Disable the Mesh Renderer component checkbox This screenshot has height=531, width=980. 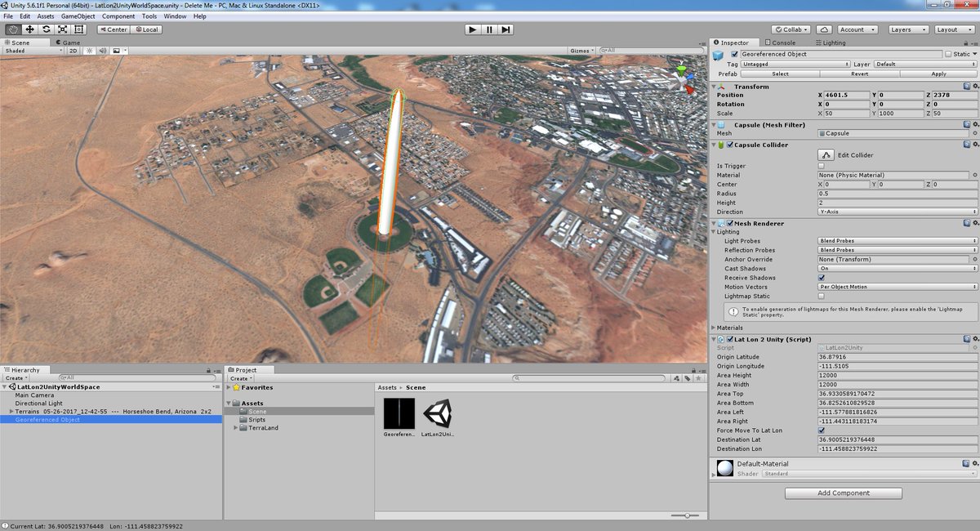[729, 223]
